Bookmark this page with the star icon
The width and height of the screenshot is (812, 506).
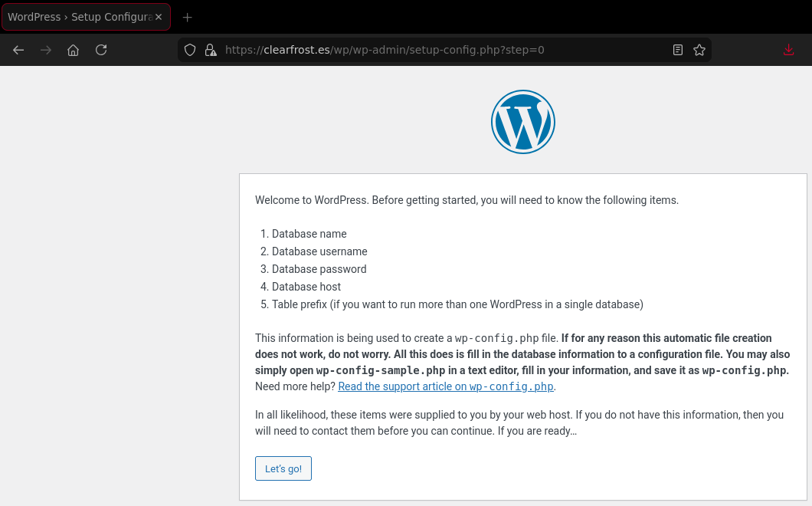tap(699, 50)
